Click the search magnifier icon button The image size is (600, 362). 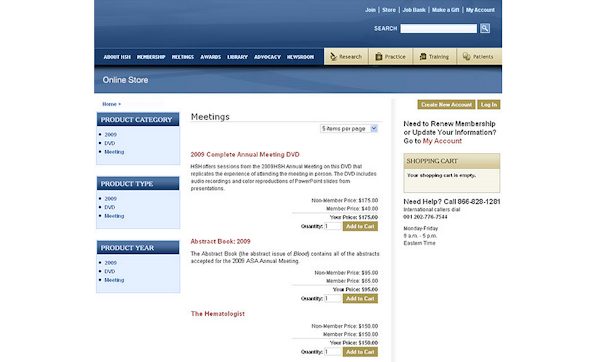[485, 28]
